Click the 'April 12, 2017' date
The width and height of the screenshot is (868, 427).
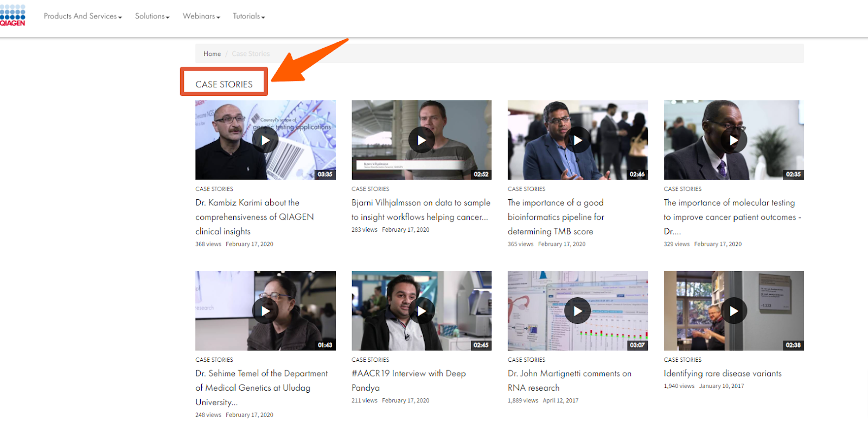(x=560, y=400)
